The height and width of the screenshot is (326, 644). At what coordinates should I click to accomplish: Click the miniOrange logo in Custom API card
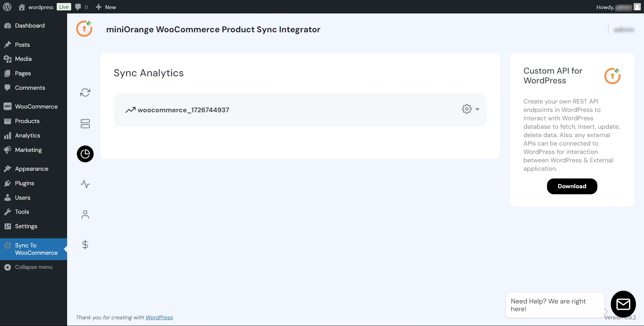coord(612,76)
